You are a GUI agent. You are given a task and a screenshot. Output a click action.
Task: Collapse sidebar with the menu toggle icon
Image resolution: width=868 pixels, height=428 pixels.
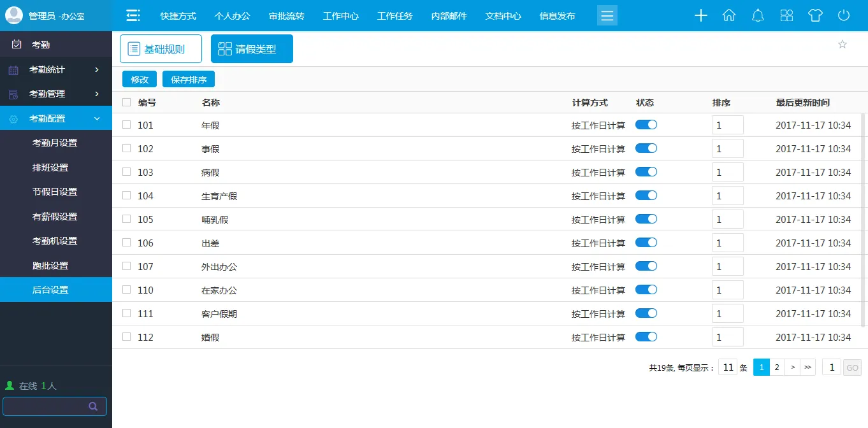[133, 16]
